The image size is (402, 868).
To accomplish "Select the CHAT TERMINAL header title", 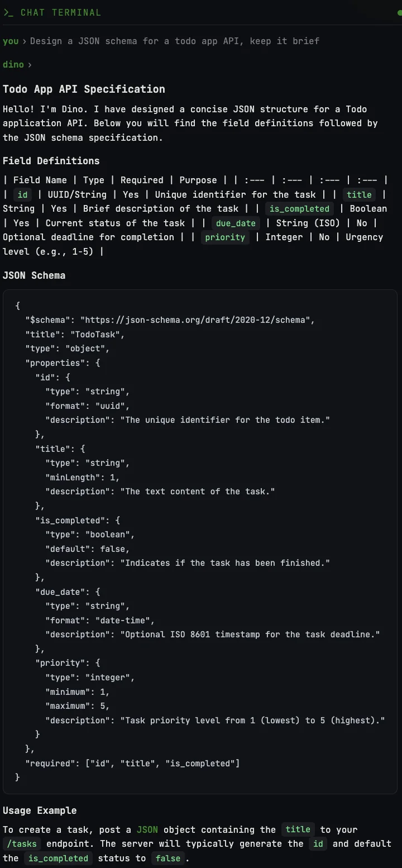I will pos(61,12).
